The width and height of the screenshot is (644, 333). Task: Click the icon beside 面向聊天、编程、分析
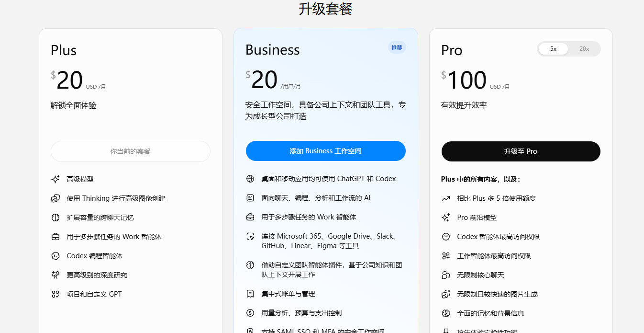pyautogui.click(x=250, y=198)
